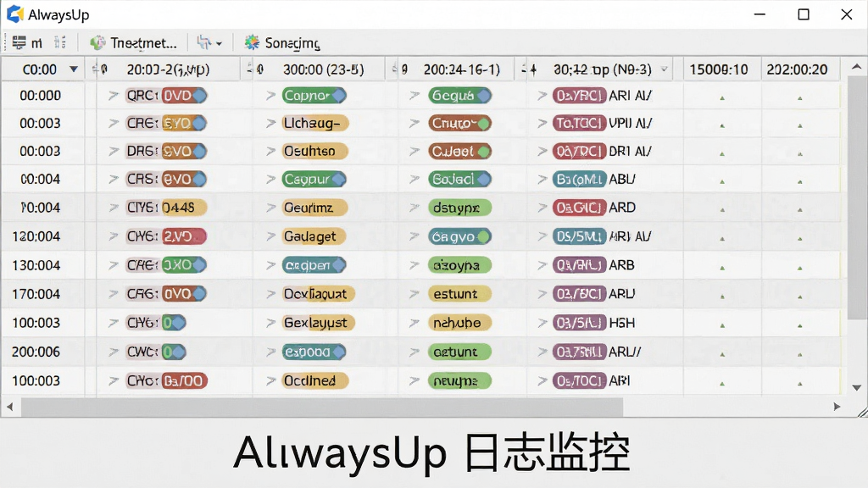Click the teal tag beside ABU
Viewport: 868px width, 488px height.
[x=579, y=180]
